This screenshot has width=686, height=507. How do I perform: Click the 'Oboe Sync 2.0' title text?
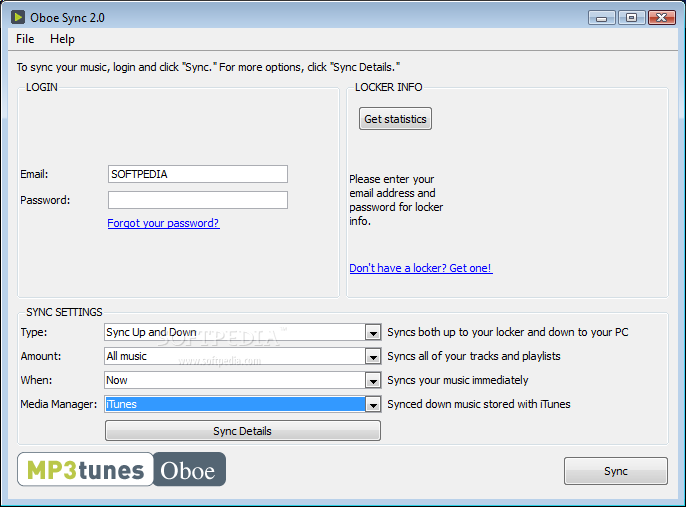pos(67,18)
